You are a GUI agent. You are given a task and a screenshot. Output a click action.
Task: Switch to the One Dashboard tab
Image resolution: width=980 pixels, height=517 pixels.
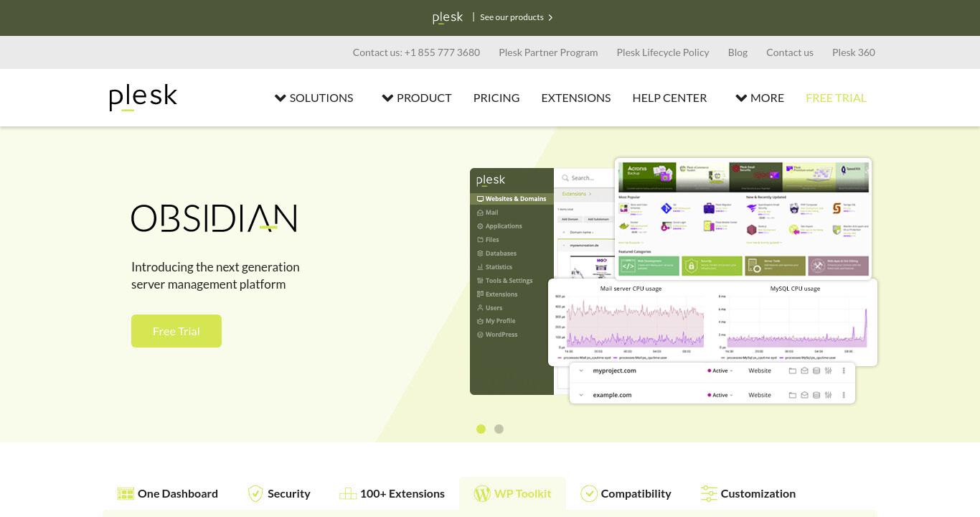click(x=167, y=493)
